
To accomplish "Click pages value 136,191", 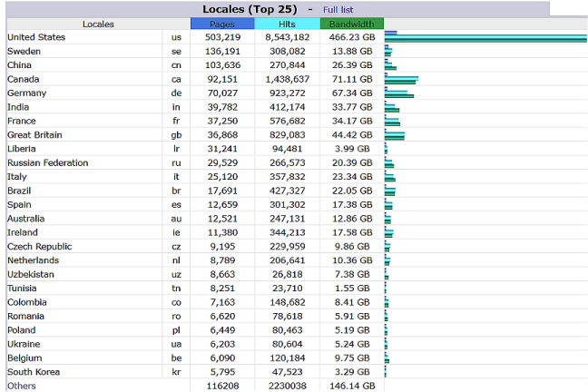I will (x=222, y=51).
